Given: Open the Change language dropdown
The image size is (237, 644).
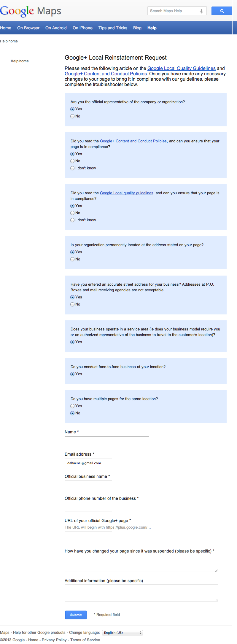Looking at the screenshot, I should 123,632.
